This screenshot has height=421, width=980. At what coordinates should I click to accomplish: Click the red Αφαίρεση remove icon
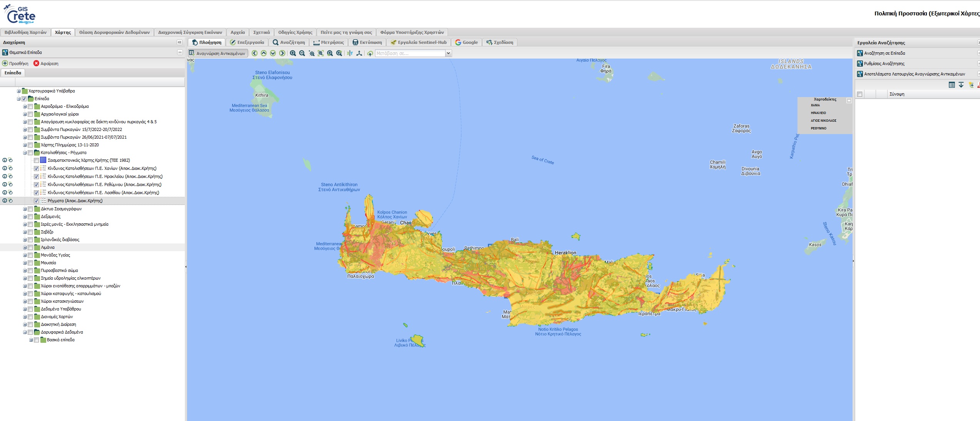point(36,63)
